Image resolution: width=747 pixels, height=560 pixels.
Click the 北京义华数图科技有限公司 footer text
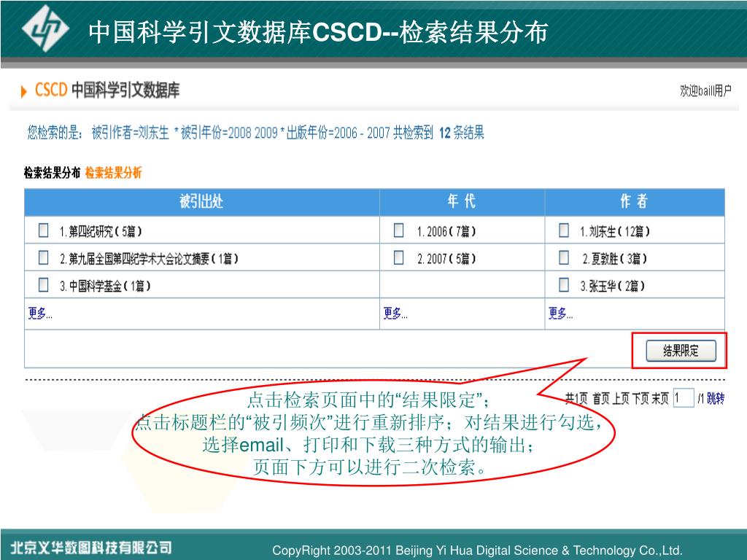point(91,547)
